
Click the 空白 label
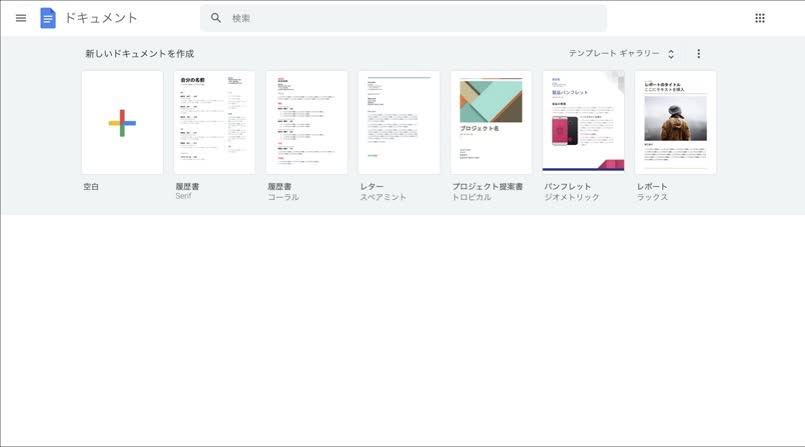click(x=91, y=187)
